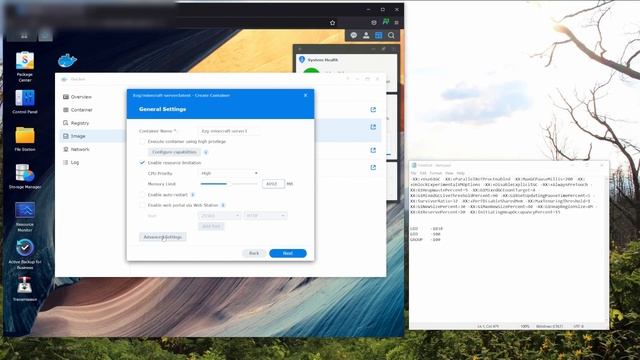Click the System Health shield icon
640x360 pixels.
(302, 60)
